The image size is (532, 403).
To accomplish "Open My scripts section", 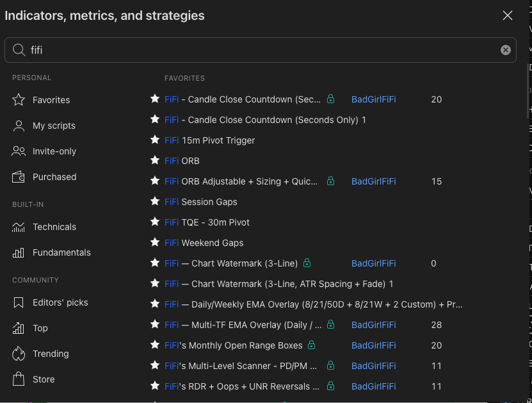I will tap(54, 126).
